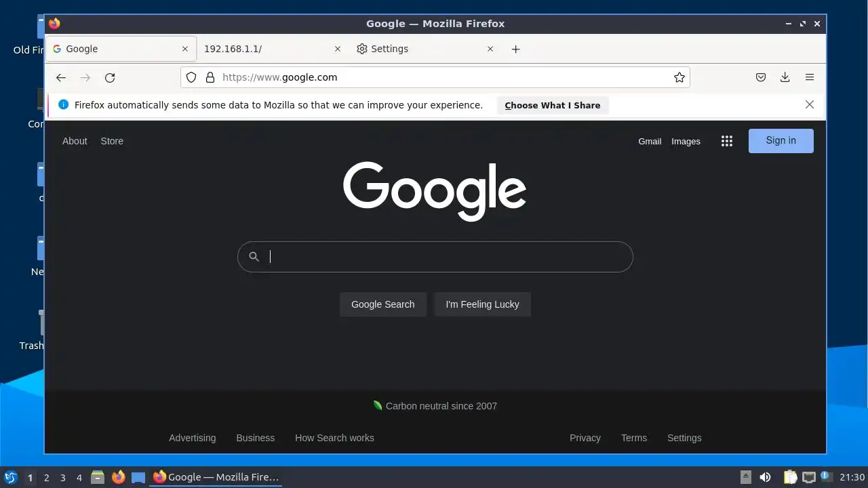Open the Settings footer link

pyautogui.click(x=684, y=438)
